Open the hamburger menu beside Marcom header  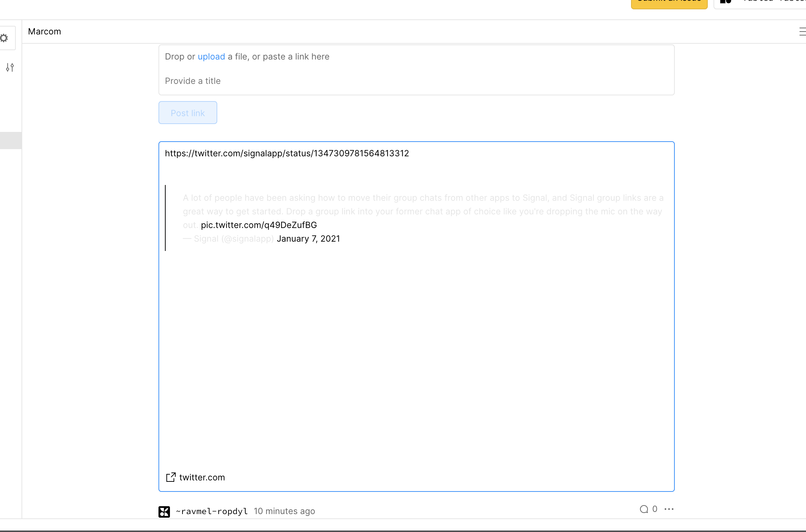802,32
